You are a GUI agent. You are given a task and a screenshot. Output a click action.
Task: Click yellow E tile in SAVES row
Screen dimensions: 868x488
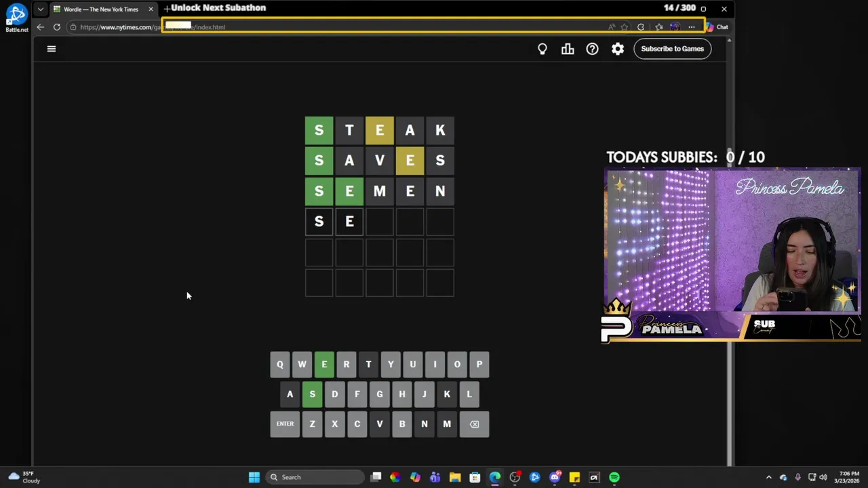(x=410, y=161)
